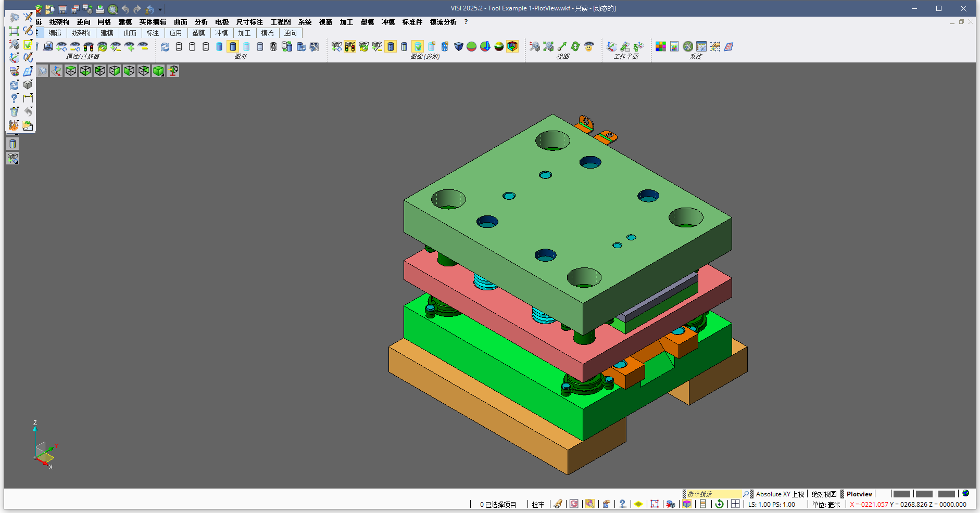This screenshot has height=513, width=980.
Task: Open the 标准件 menu
Action: [412, 22]
